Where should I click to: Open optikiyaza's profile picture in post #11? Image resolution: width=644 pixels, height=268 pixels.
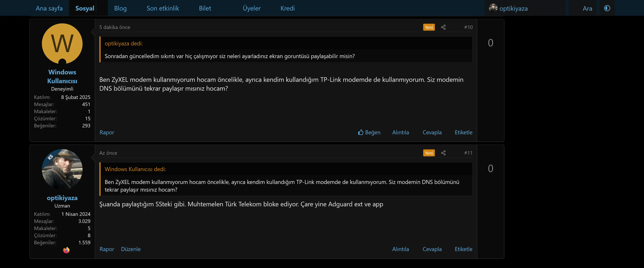(62, 169)
